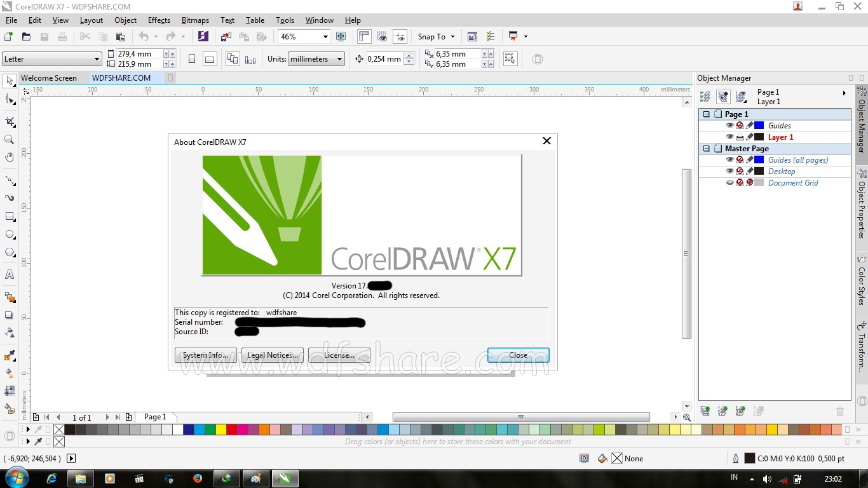The height and width of the screenshot is (488, 868).
Task: Open the File menu
Action: coord(11,20)
